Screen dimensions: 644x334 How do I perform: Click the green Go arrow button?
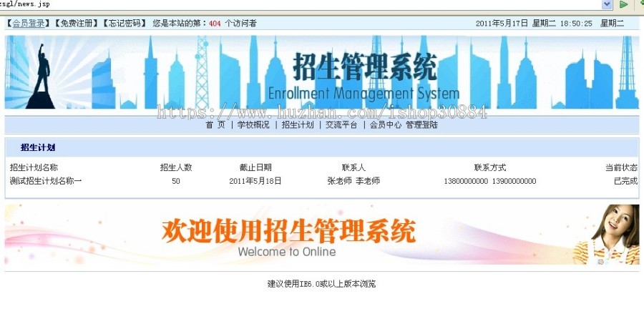[x=624, y=4]
